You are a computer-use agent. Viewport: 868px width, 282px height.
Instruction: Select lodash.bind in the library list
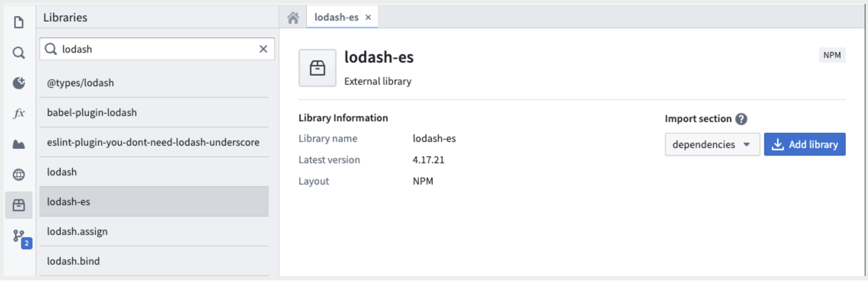tap(154, 261)
